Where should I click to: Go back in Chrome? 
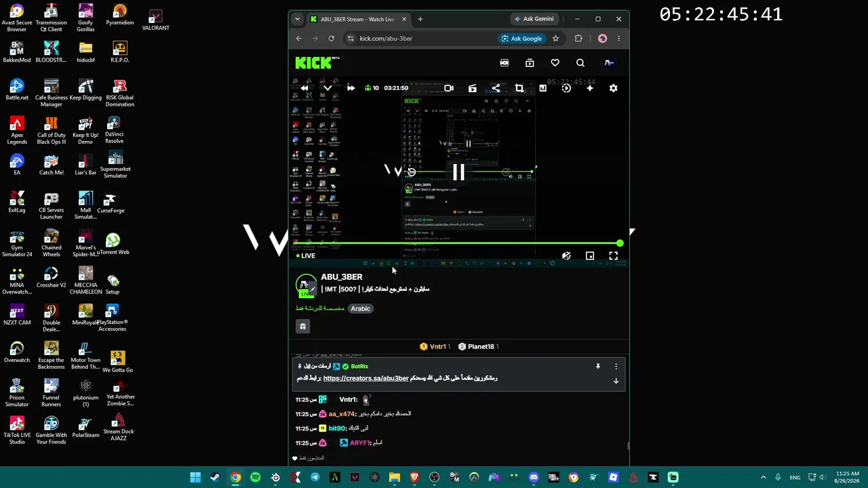pos(299,39)
